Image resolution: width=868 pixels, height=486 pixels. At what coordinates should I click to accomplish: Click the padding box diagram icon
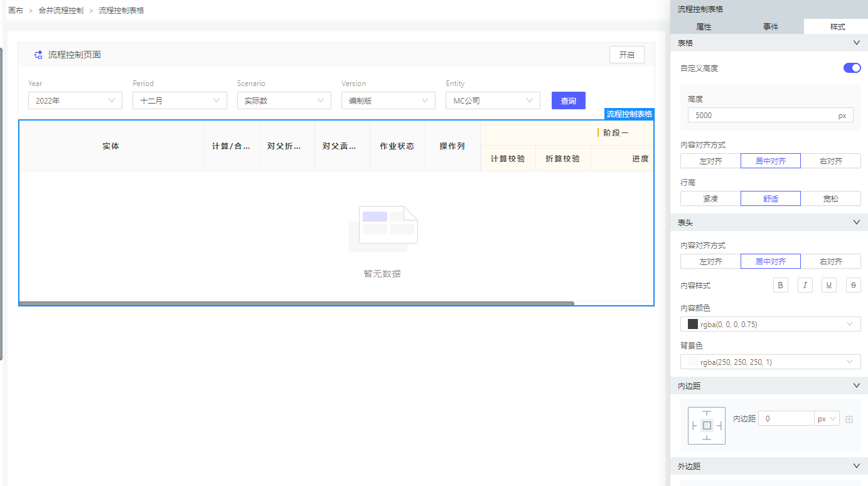(707, 426)
